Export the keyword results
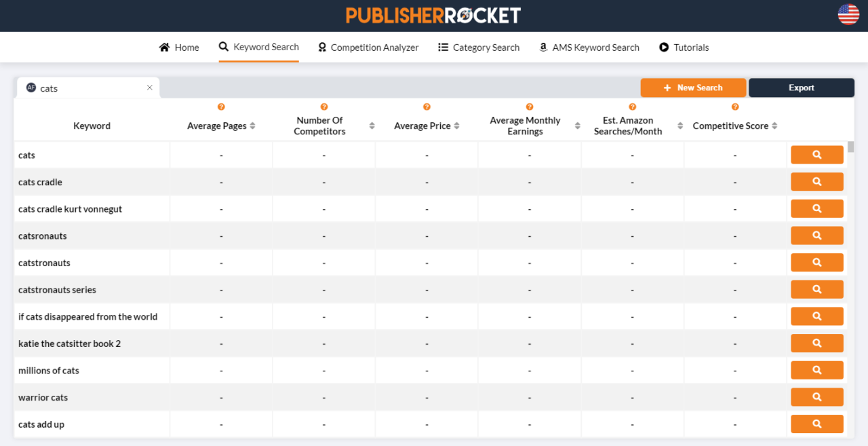 point(801,88)
